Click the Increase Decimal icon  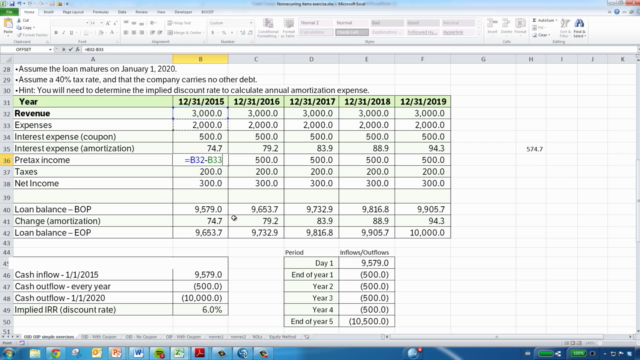point(242,33)
